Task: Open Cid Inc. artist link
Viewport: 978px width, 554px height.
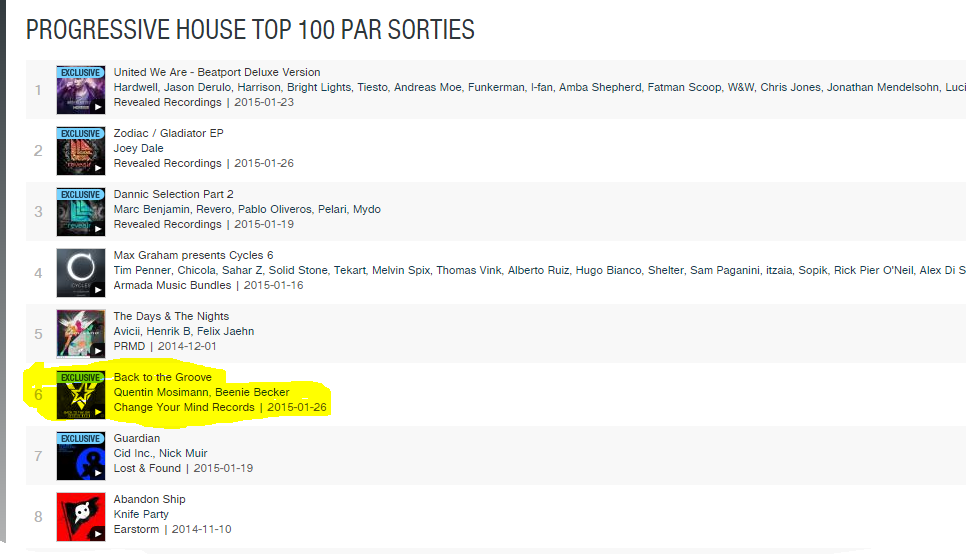Action: tap(133, 454)
